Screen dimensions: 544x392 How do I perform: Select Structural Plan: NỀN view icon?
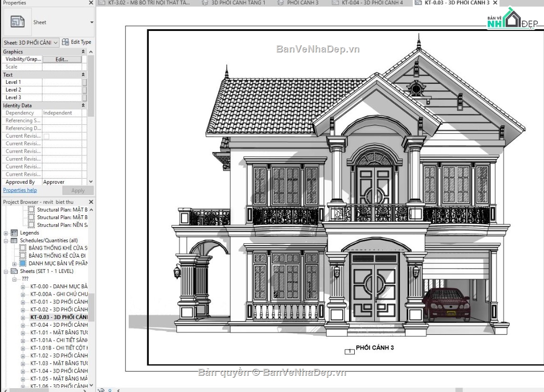[x=31, y=225]
